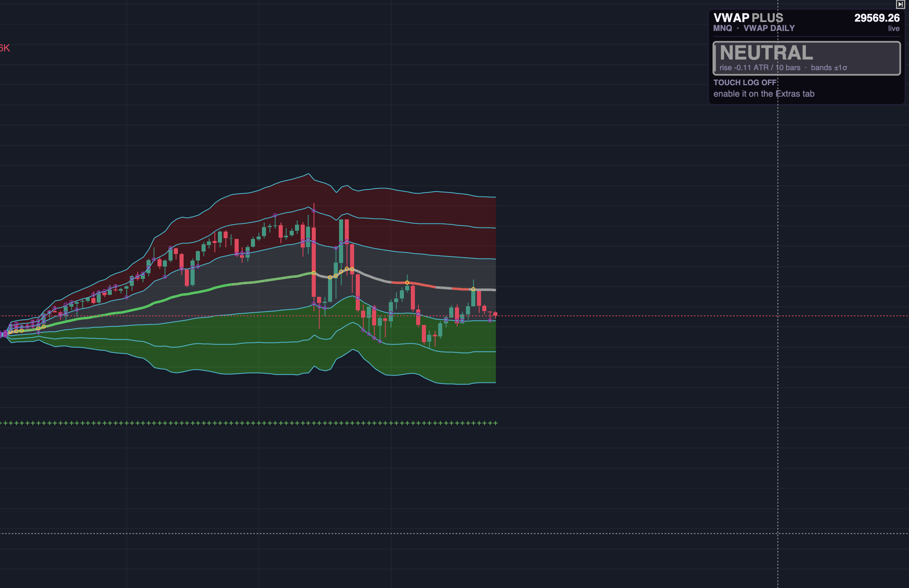The height and width of the screenshot is (588, 909).
Task: Click the 'bands ±1σ' text
Action: click(x=829, y=68)
